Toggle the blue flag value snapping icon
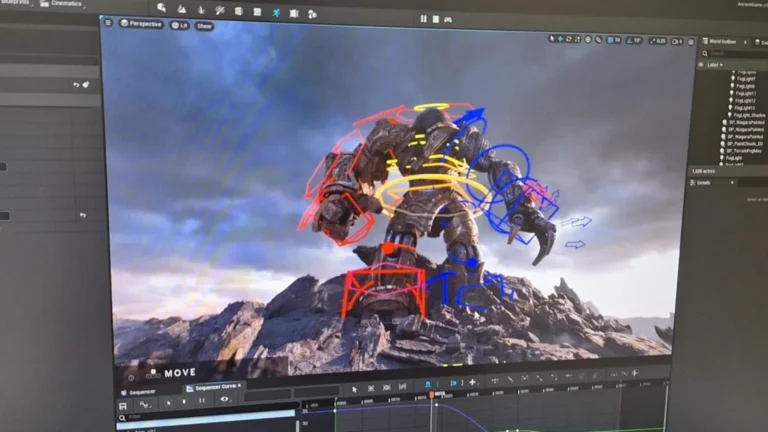Viewport: 768px width, 432px height. coord(453,383)
